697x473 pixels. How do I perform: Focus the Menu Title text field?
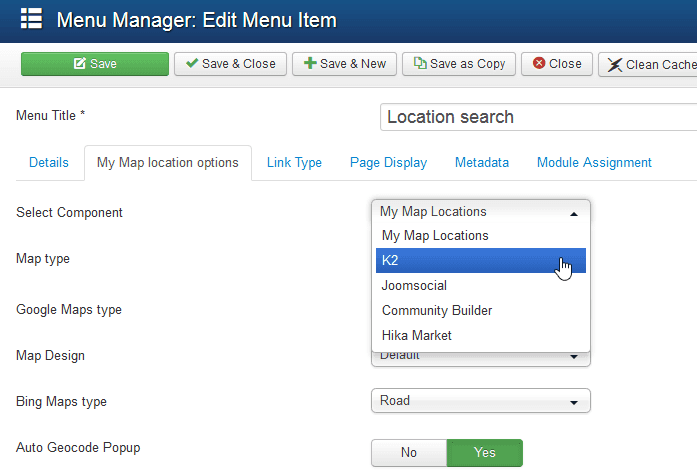tap(538, 117)
